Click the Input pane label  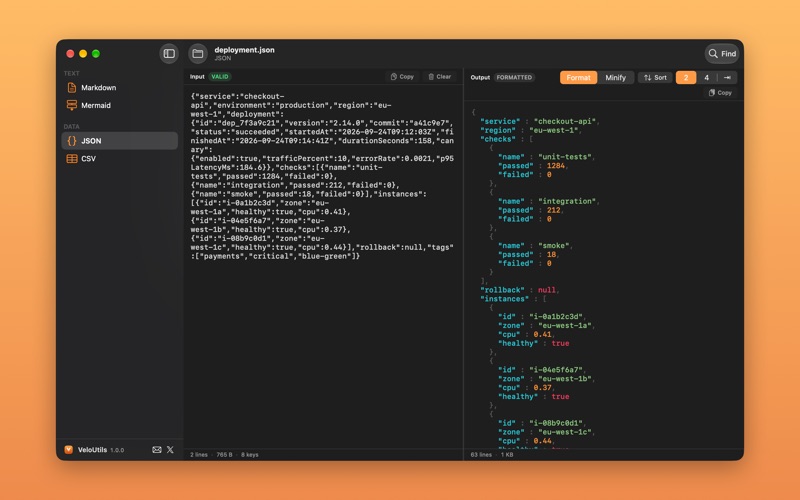[x=197, y=77]
